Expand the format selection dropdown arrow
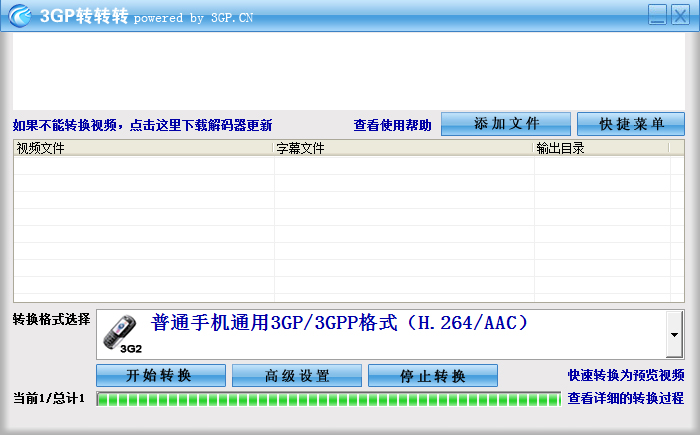This screenshot has width=700, height=435. [x=675, y=335]
